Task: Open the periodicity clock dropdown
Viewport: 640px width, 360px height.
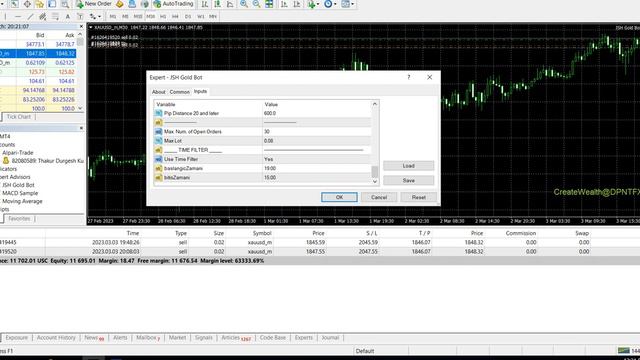Action: pos(330,4)
